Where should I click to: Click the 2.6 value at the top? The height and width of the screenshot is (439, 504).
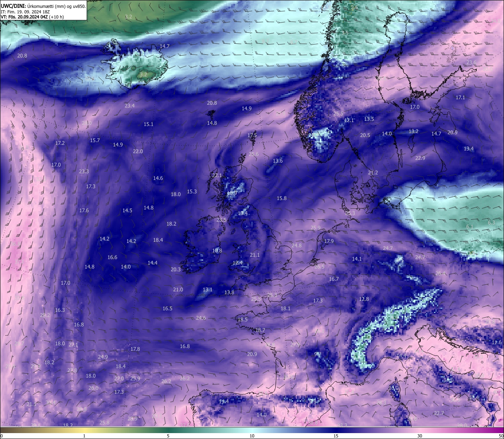point(354,7)
